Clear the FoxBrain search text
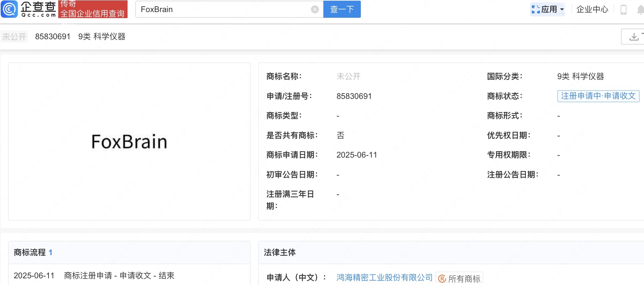 click(315, 9)
